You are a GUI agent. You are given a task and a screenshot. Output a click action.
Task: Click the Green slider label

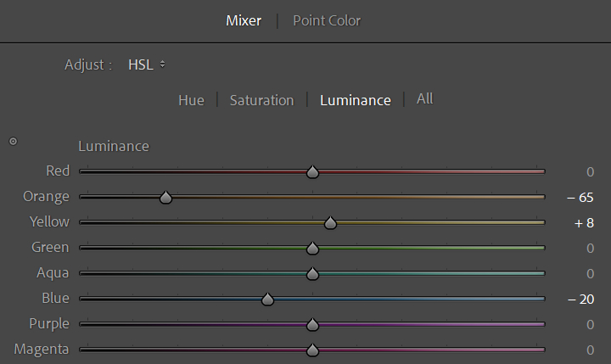tap(50, 247)
